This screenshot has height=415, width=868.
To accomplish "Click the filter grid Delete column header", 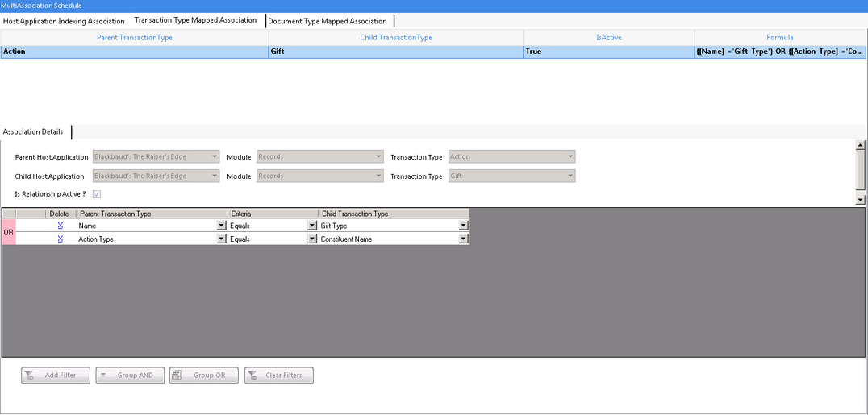I will tap(61, 214).
